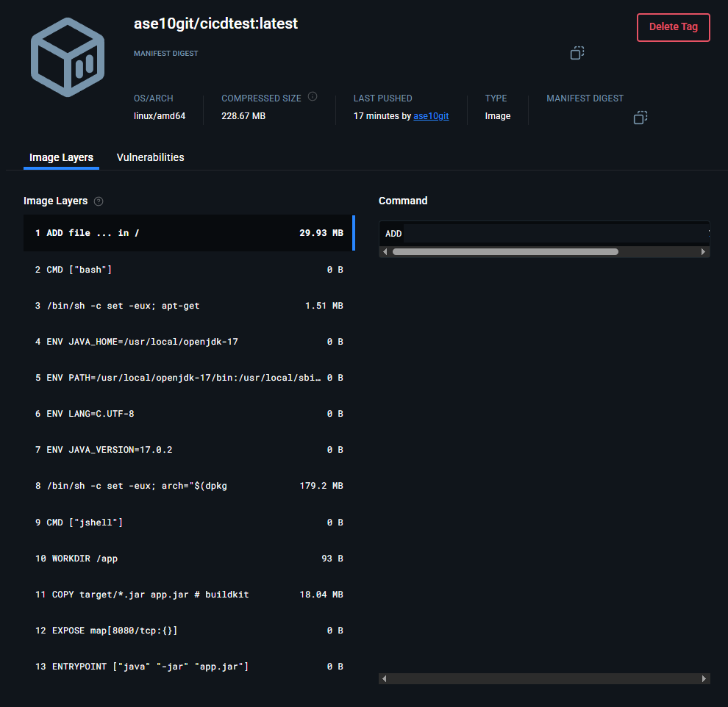Click right arrow of Command box scrollbar

pos(703,252)
